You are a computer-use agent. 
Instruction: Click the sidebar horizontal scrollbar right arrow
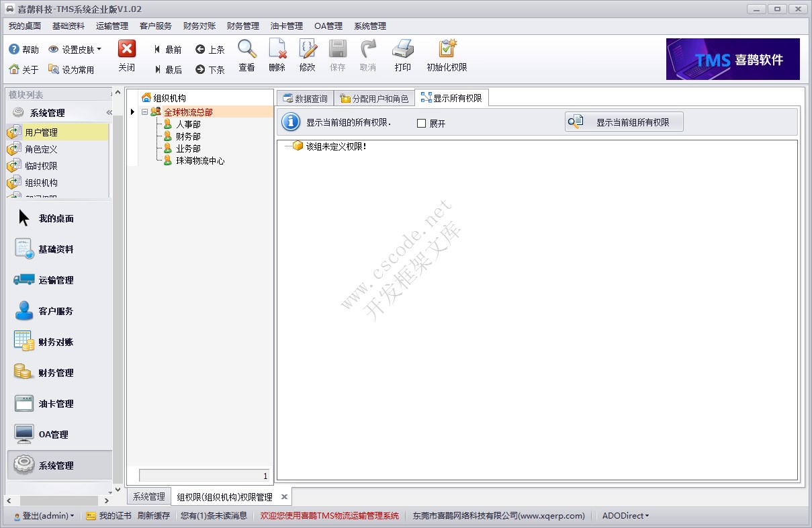[107, 501]
